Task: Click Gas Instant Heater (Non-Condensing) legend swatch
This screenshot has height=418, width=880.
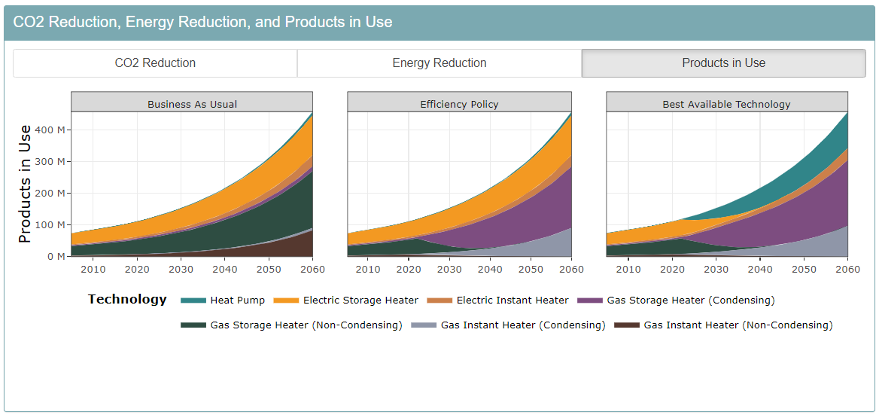Action: [626, 325]
